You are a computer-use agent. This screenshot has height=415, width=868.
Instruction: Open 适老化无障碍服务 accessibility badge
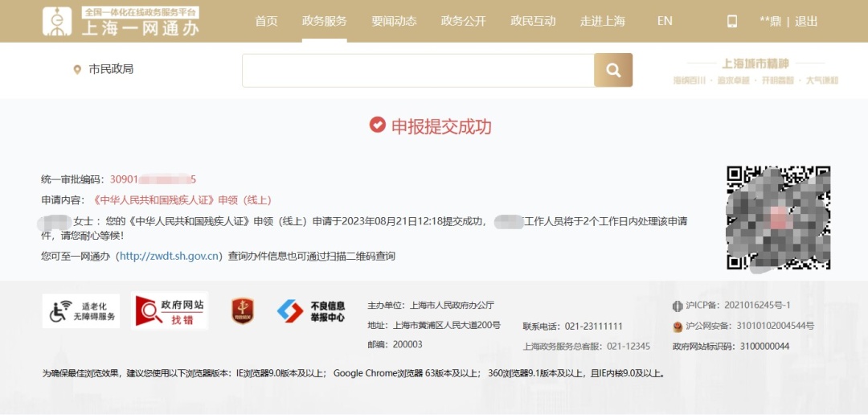pyautogui.click(x=81, y=311)
